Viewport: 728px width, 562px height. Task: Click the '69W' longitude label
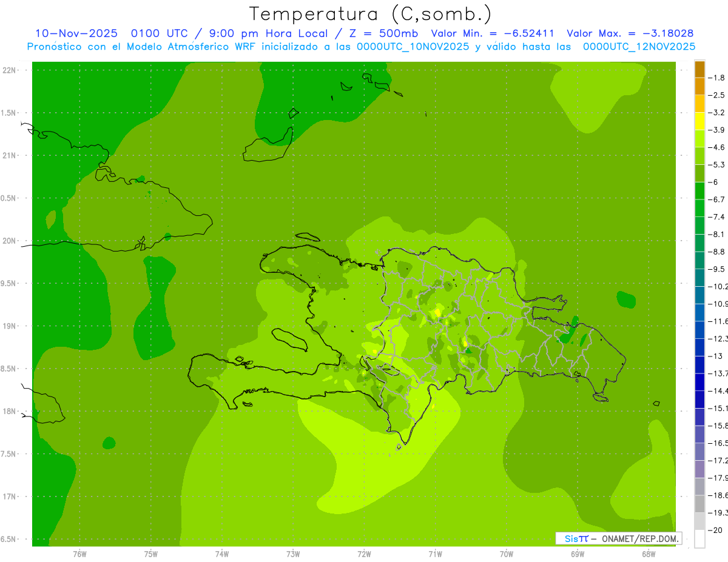(578, 554)
